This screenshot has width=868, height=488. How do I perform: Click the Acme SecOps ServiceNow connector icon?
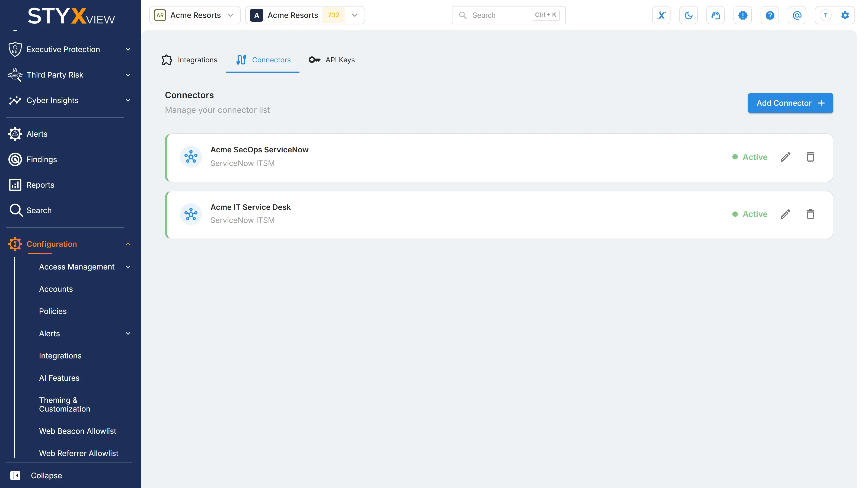[x=191, y=157]
